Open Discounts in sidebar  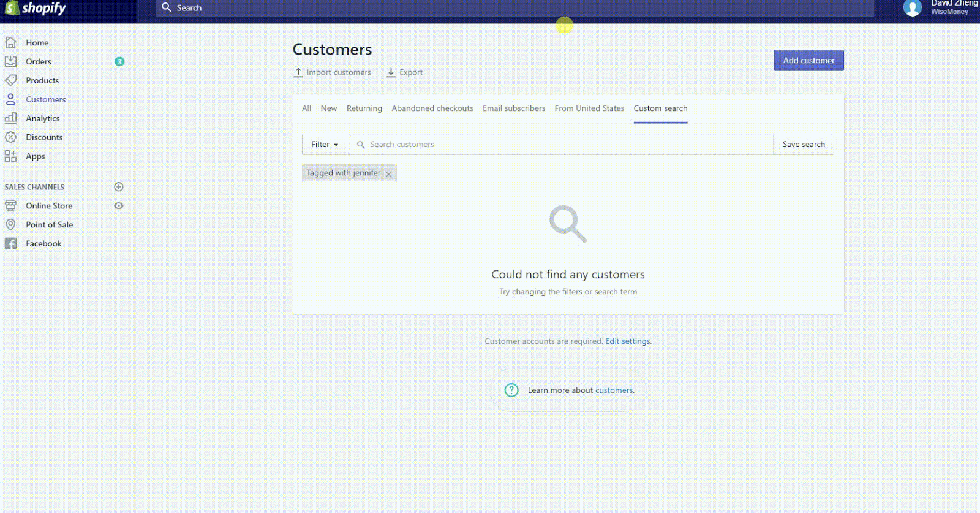click(x=44, y=138)
